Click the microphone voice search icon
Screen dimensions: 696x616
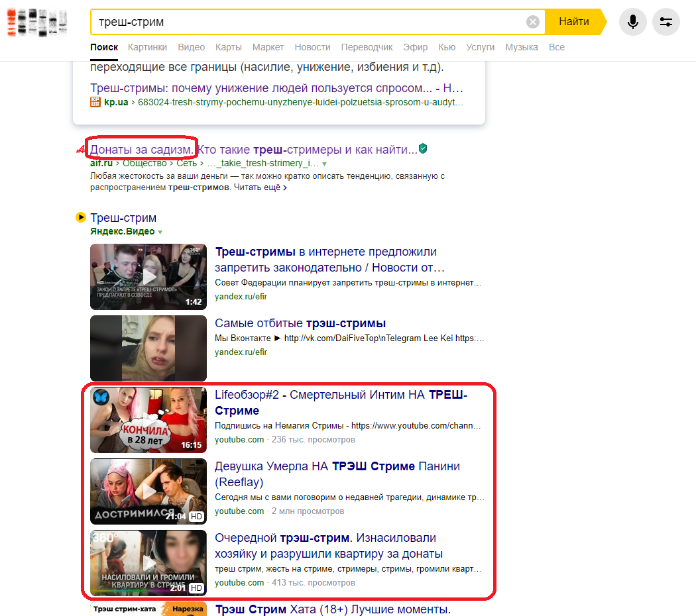[x=632, y=22]
